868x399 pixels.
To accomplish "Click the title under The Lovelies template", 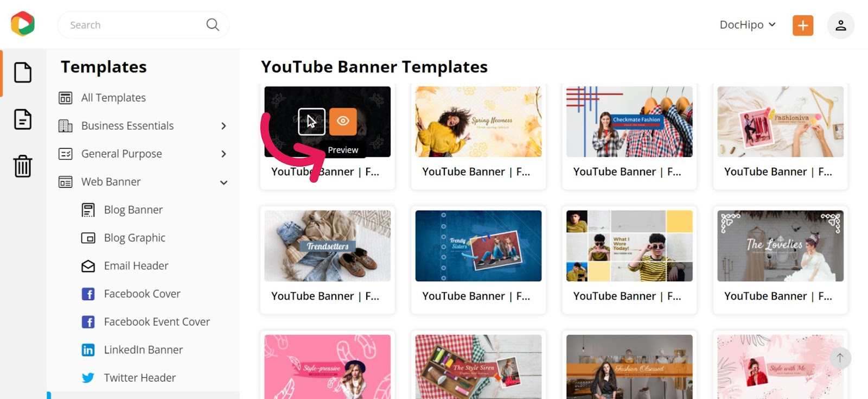I will 778,296.
